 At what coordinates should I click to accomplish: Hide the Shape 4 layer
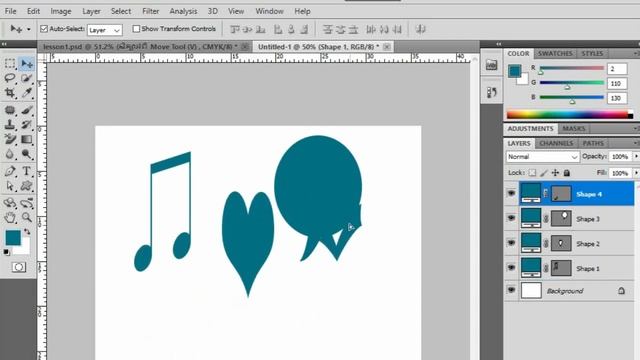click(x=511, y=193)
